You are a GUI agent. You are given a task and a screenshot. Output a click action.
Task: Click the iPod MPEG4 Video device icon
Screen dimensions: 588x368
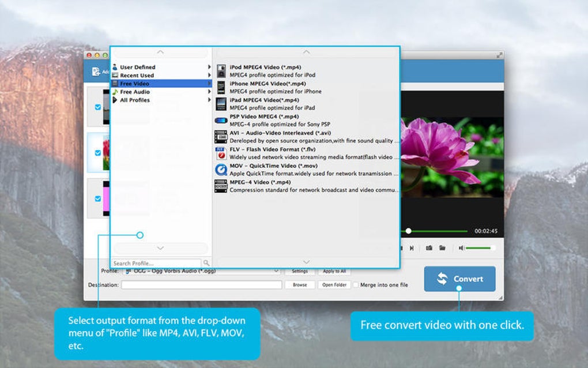point(221,71)
